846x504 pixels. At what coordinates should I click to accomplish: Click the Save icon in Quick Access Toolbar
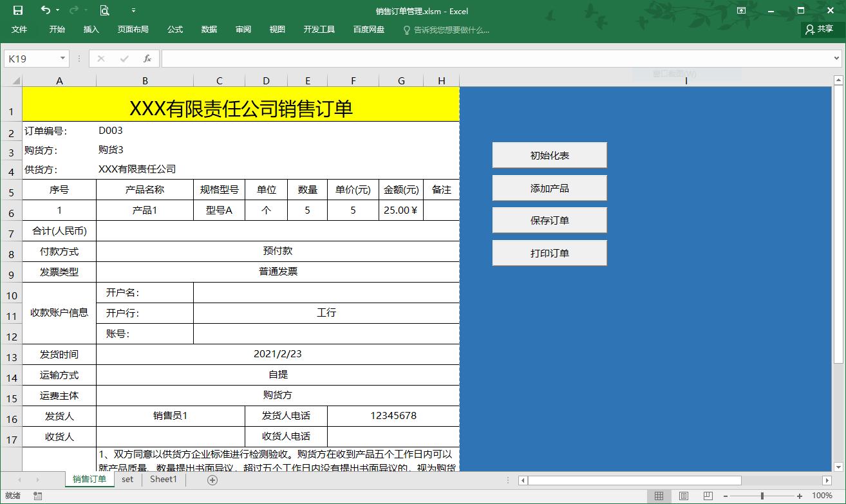click(x=17, y=10)
